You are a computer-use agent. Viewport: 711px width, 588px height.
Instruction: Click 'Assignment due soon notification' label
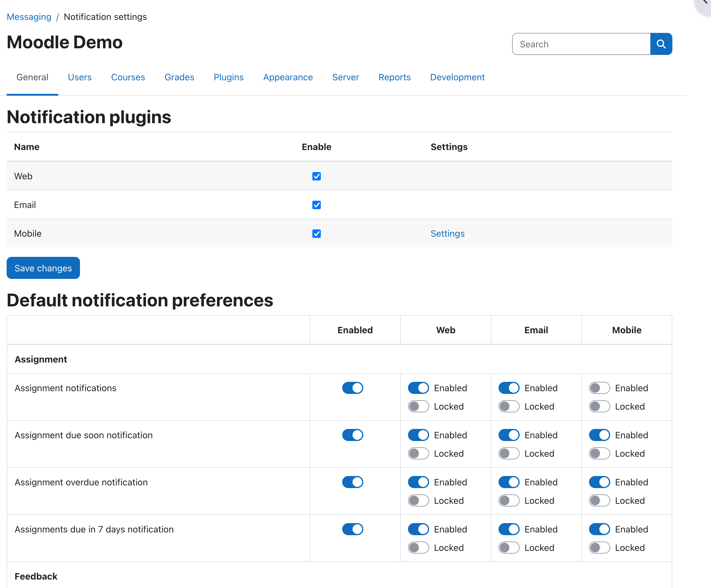click(84, 435)
